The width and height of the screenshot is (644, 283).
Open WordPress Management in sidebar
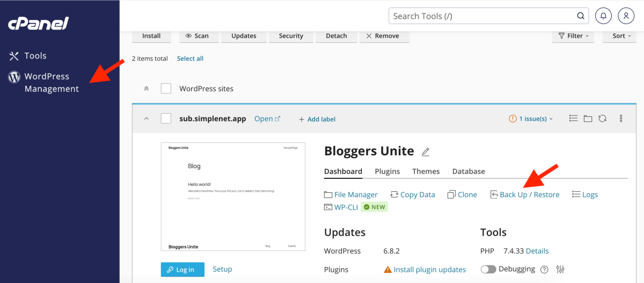[51, 83]
